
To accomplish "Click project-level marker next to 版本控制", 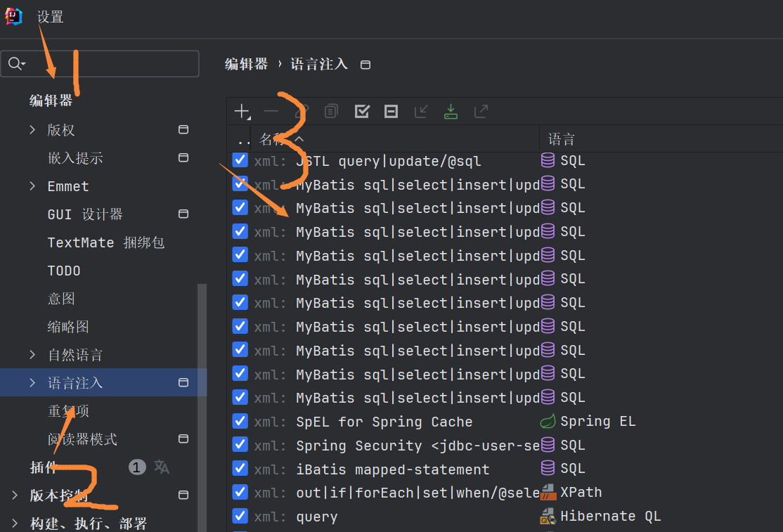I will point(183,495).
